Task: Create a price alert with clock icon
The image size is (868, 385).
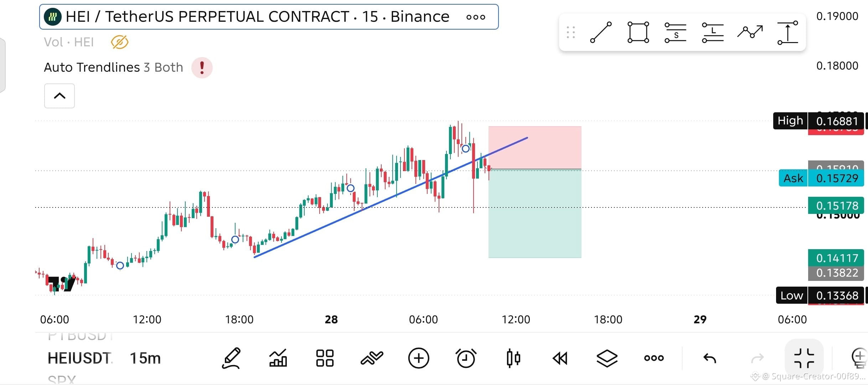Action: click(466, 358)
